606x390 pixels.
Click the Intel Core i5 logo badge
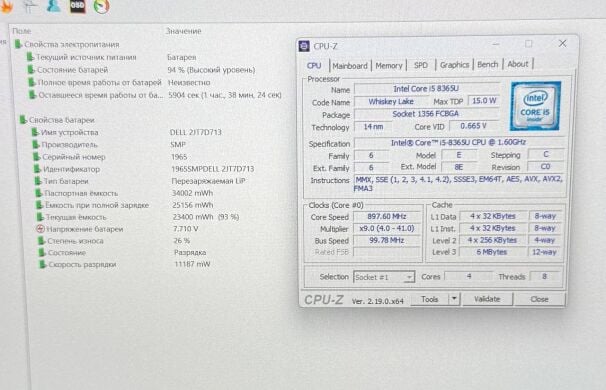535,106
